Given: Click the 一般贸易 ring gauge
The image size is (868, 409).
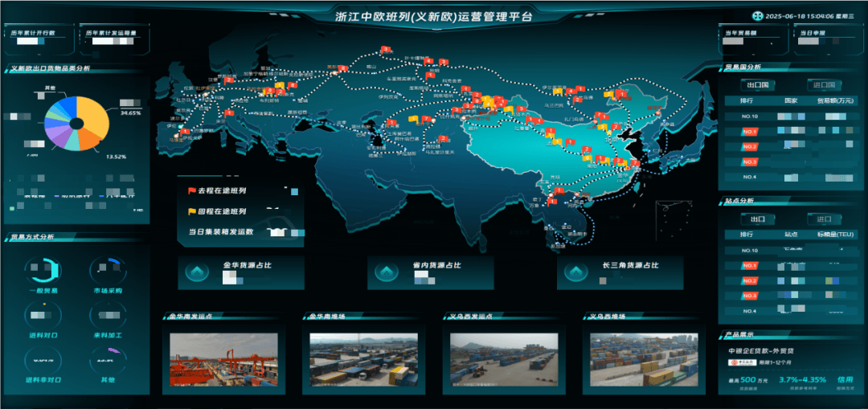Looking at the screenshot, I should pyautogui.click(x=42, y=271).
